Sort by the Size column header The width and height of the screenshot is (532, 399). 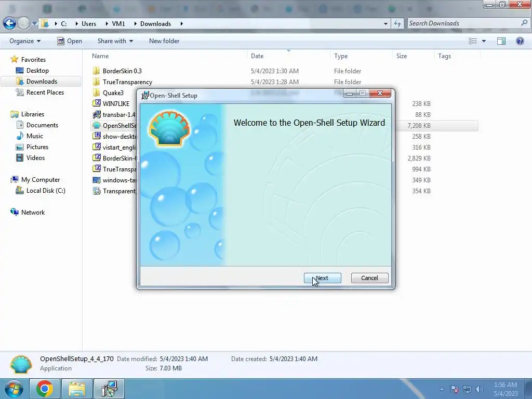point(402,56)
